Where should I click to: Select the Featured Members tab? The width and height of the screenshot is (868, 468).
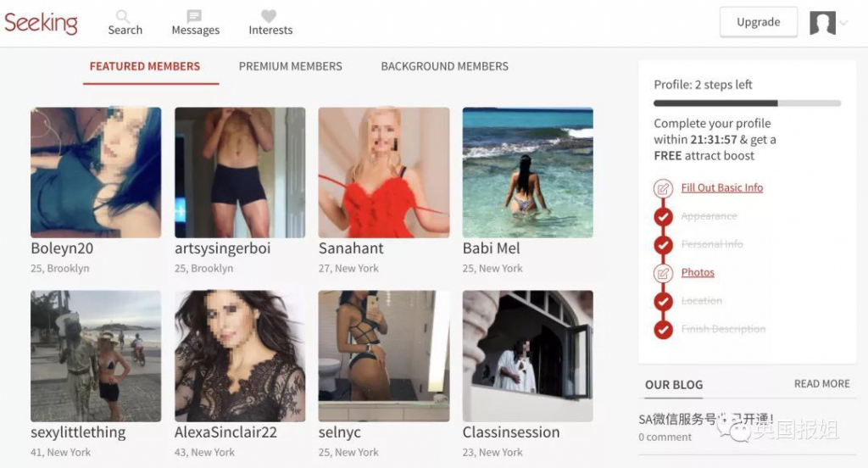click(x=145, y=66)
